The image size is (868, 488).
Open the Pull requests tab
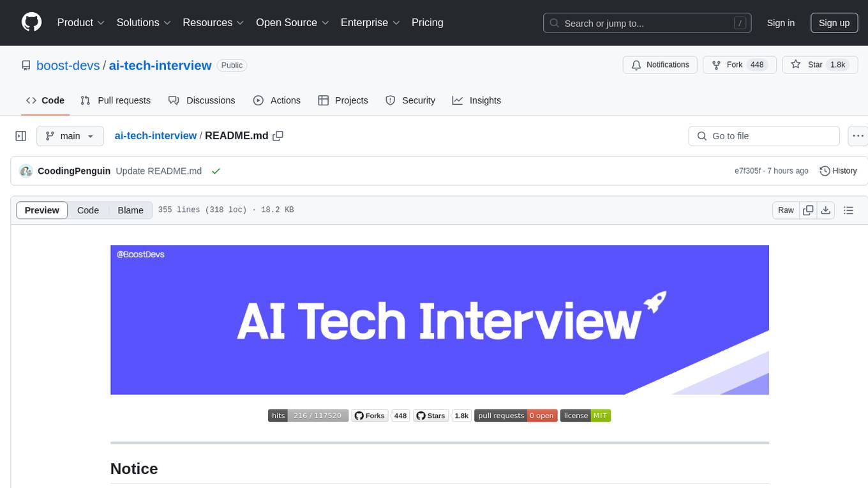(116, 100)
